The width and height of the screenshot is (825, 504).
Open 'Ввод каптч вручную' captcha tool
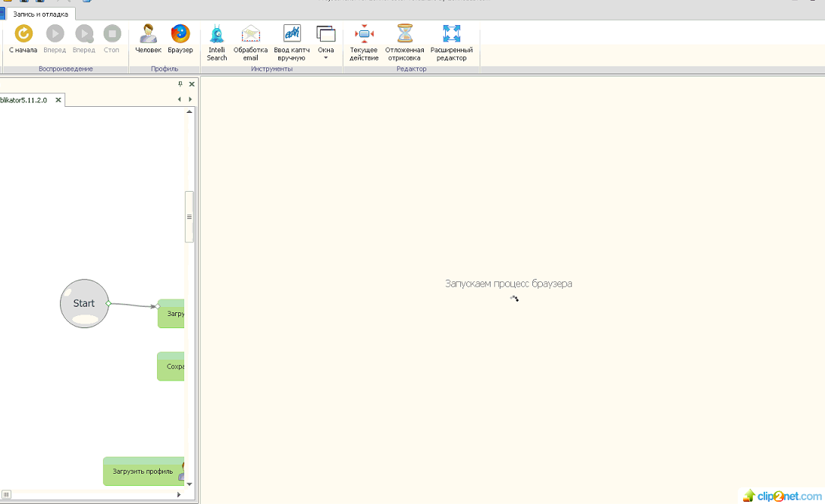coord(291,34)
